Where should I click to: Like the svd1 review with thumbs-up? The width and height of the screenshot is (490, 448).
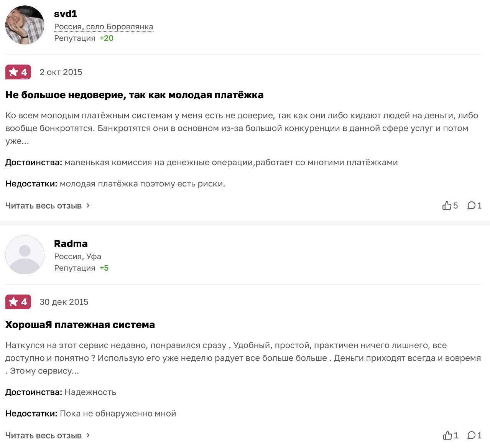[447, 206]
